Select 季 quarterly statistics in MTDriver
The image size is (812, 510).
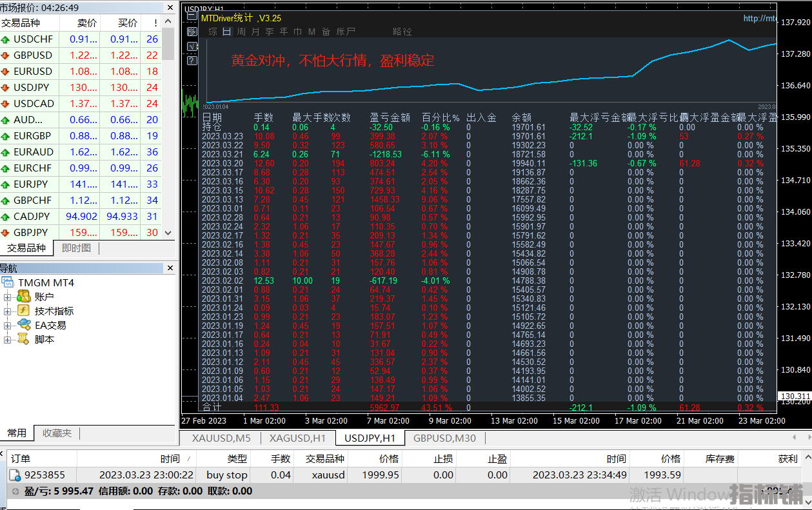click(x=270, y=32)
